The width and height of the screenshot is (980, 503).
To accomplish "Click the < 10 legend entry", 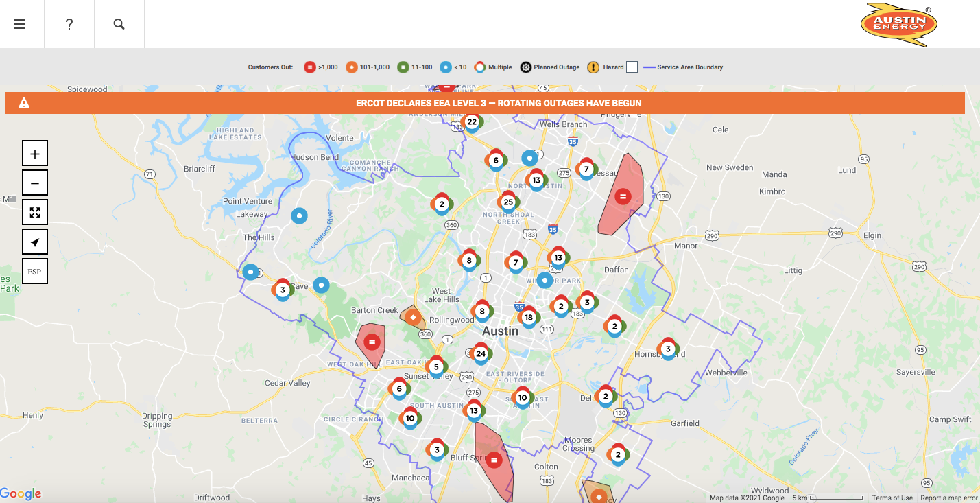I will point(453,67).
